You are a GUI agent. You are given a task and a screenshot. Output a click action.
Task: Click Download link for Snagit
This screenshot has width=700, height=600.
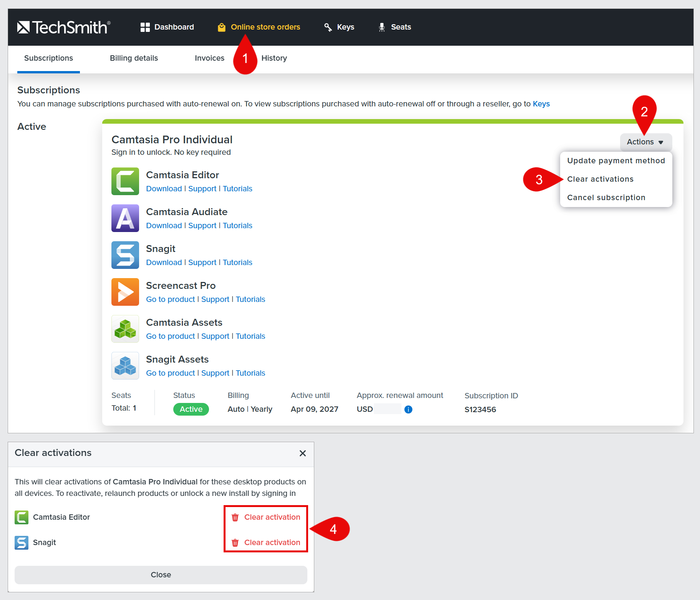[164, 263]
